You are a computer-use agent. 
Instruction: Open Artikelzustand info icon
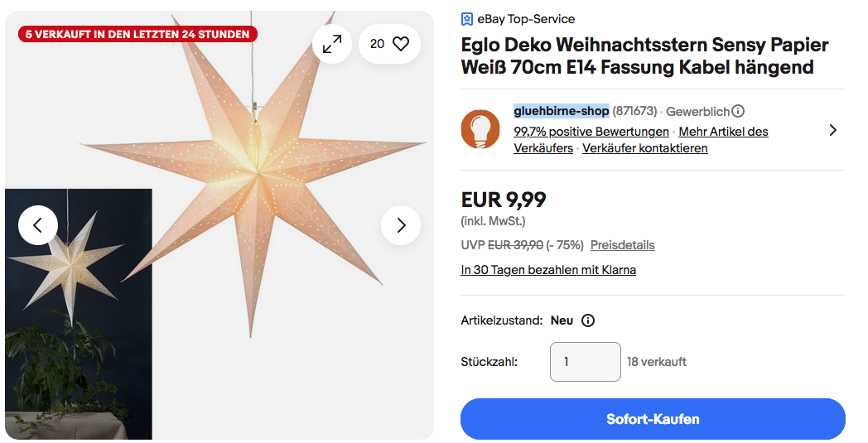tap(588, 320)
